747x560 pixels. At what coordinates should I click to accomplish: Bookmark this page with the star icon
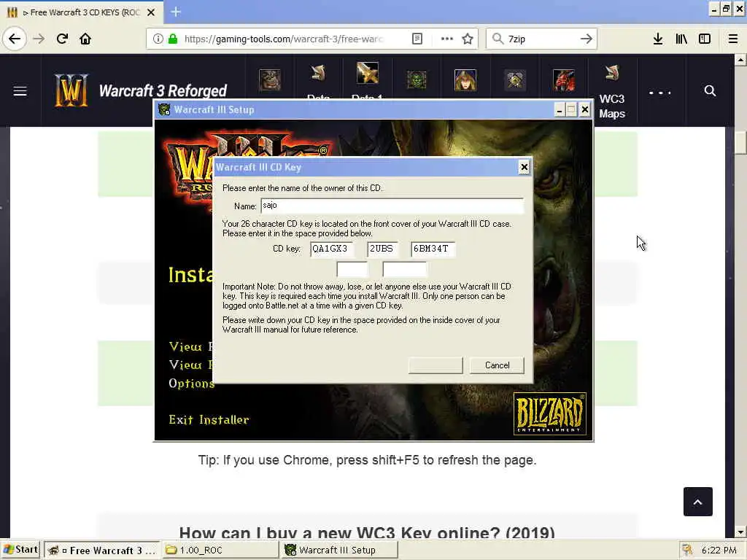point(468,39)
